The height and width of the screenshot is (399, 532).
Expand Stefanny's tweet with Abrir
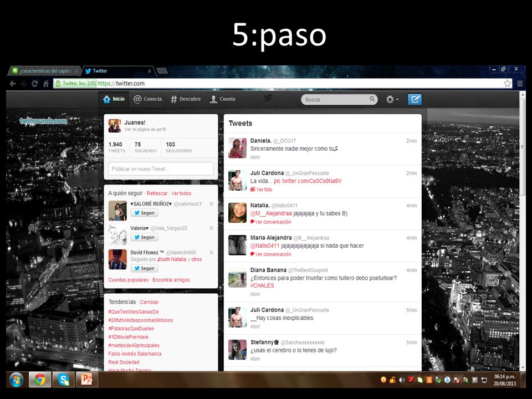point(255,359)
